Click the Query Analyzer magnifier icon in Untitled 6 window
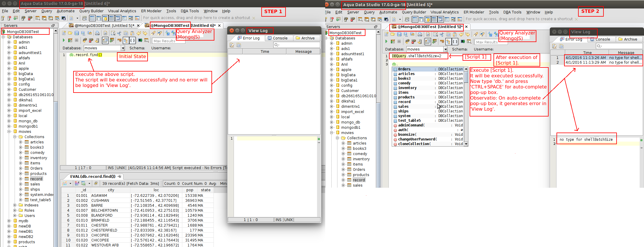This screenshot has width=644, height=247. coord(38,18)
